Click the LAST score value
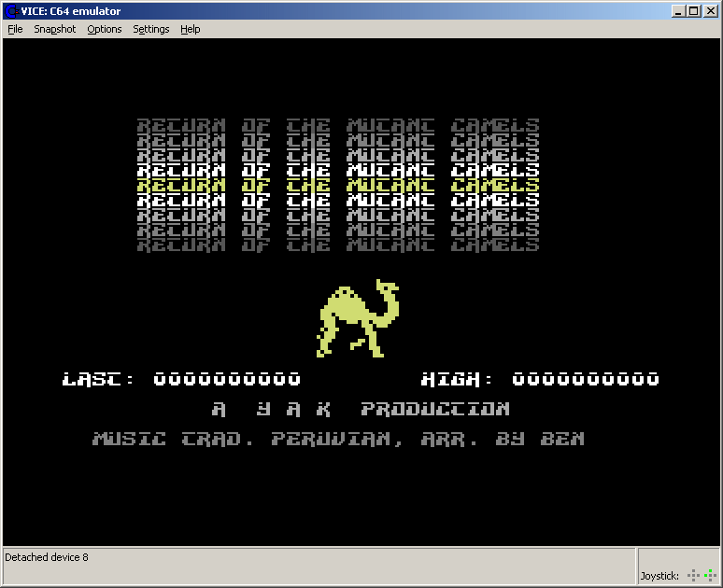 pos(227,379)
